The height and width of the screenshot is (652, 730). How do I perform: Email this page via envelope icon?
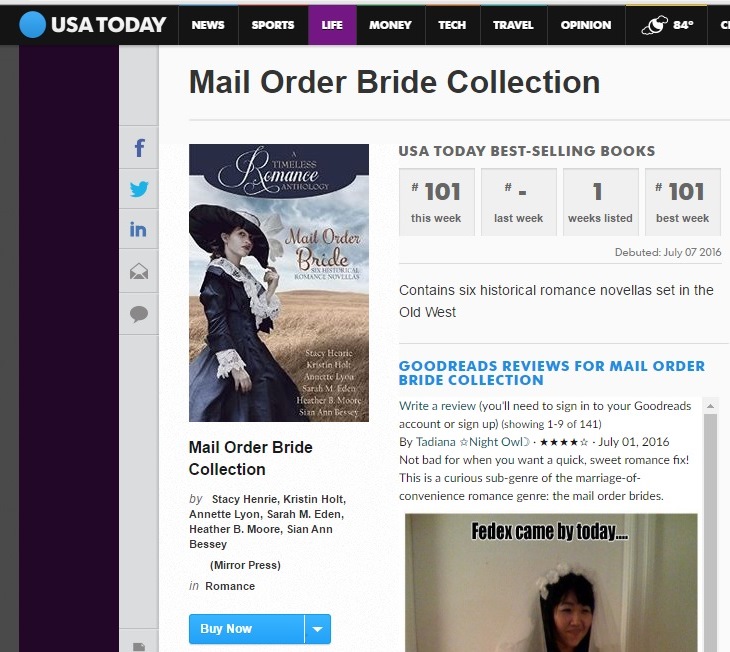click(139, 271)
